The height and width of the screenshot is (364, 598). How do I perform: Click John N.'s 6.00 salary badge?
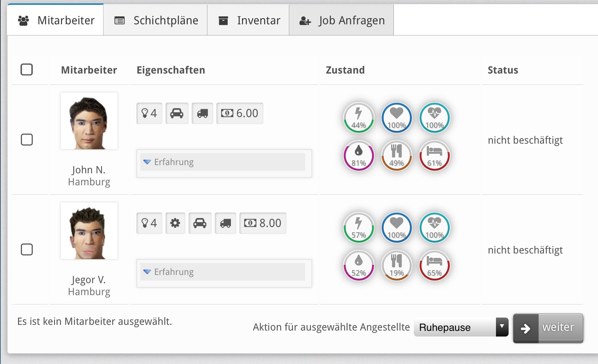click(x=240, y=113)
